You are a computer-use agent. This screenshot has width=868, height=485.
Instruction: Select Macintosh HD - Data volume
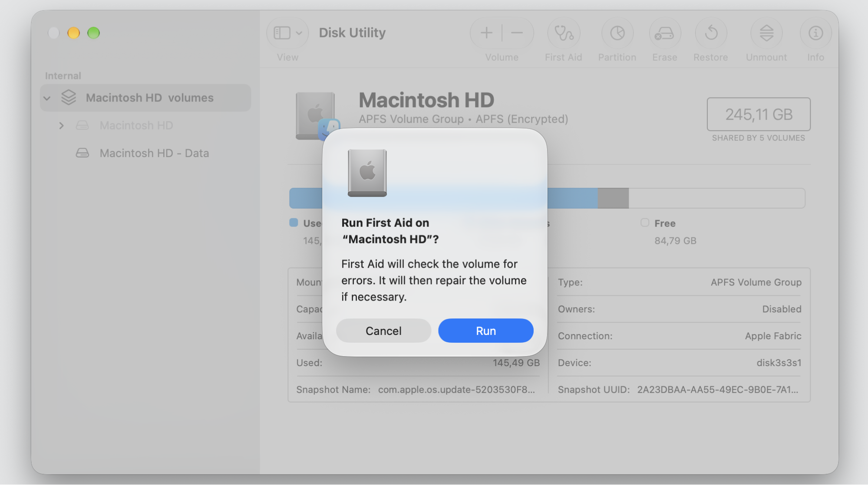pyautogui.click(x=154, y=153)
